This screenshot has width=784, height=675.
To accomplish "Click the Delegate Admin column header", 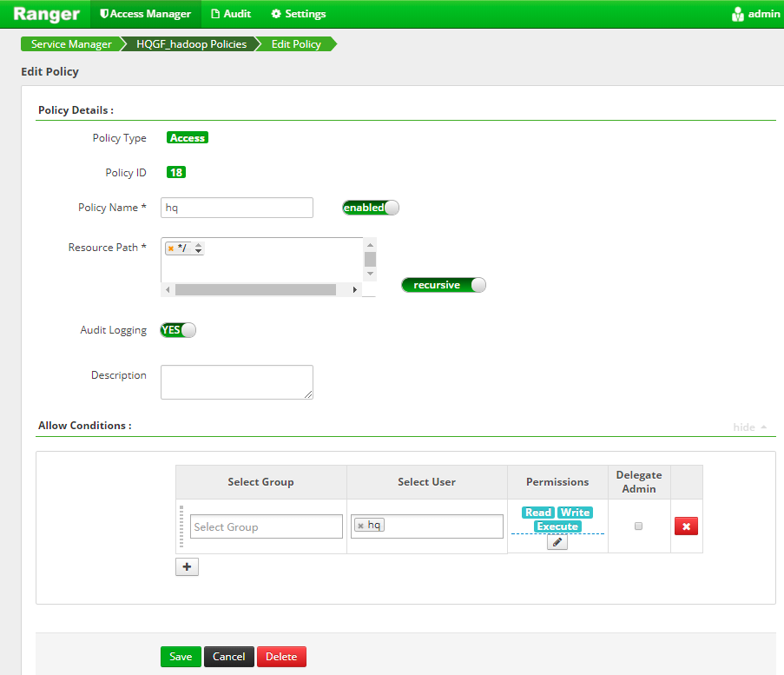I will (639, 482).
